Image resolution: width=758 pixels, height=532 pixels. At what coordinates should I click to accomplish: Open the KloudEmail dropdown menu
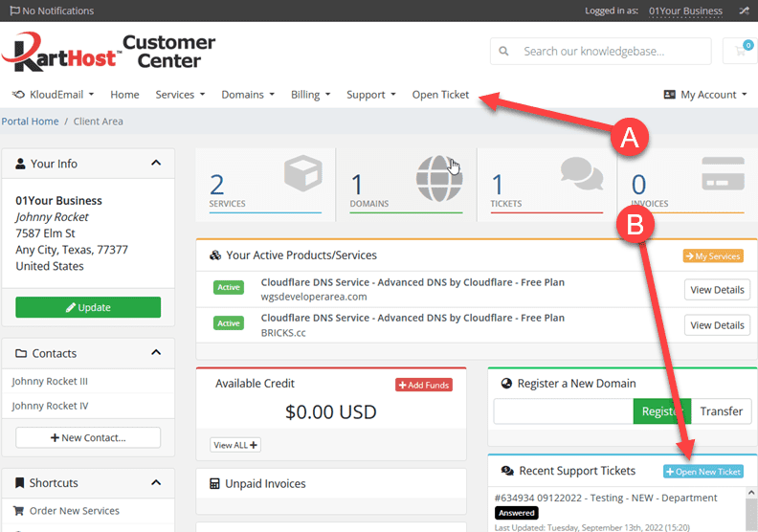(x=53, y=95)
